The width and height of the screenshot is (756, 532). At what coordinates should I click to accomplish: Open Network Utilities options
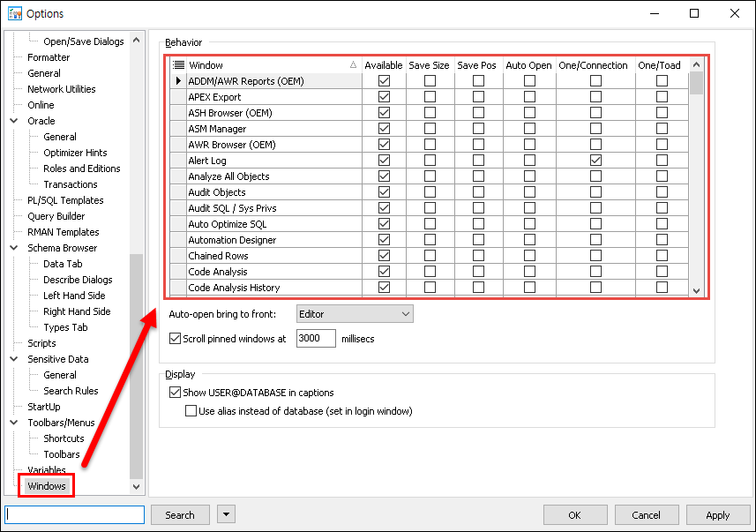pyautogui.click(x=61, y=89)
